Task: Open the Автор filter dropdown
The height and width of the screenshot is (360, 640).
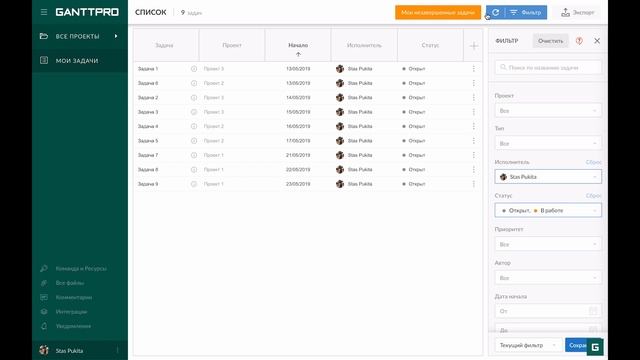Action: pyautogui.click(x=548, y=278)
